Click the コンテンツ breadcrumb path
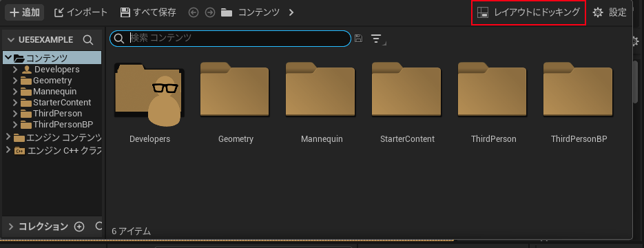This screenshot has width=644, height=248. 259,12
